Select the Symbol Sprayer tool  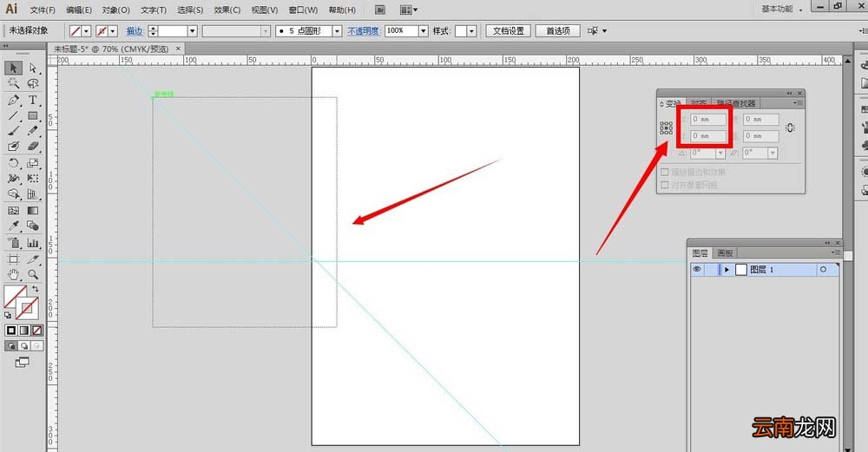[x=14, y=243]
